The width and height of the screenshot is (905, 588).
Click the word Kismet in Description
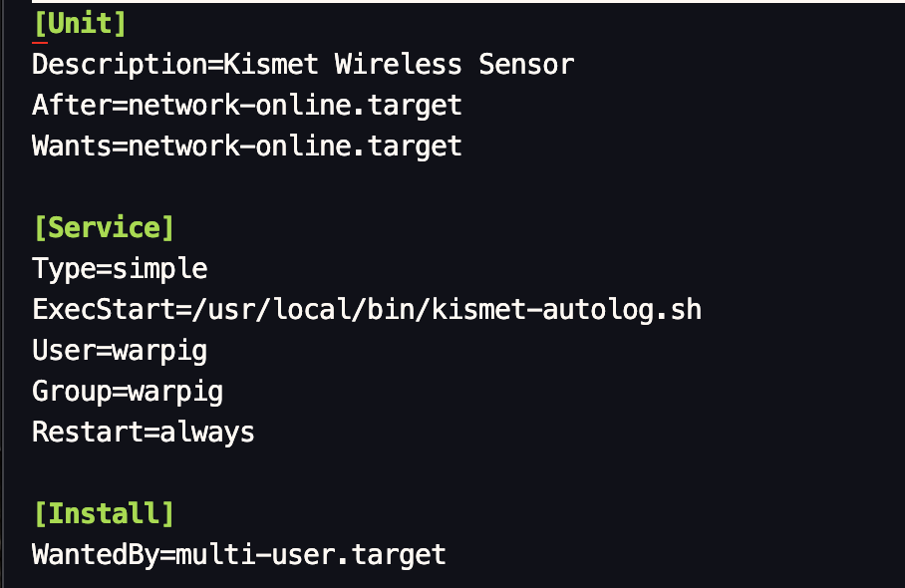pos(271,64)
